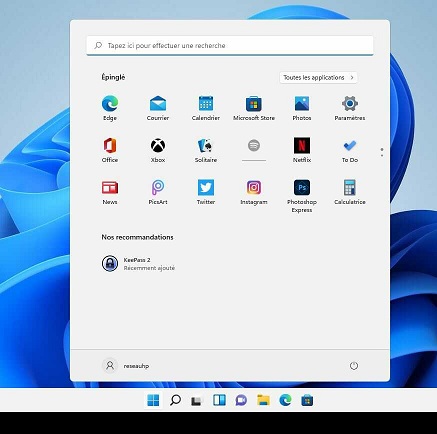The height and width of the screenshot is (434, 437).
Task: Open Paramètres settings app
Action: (x=350, y=108)
